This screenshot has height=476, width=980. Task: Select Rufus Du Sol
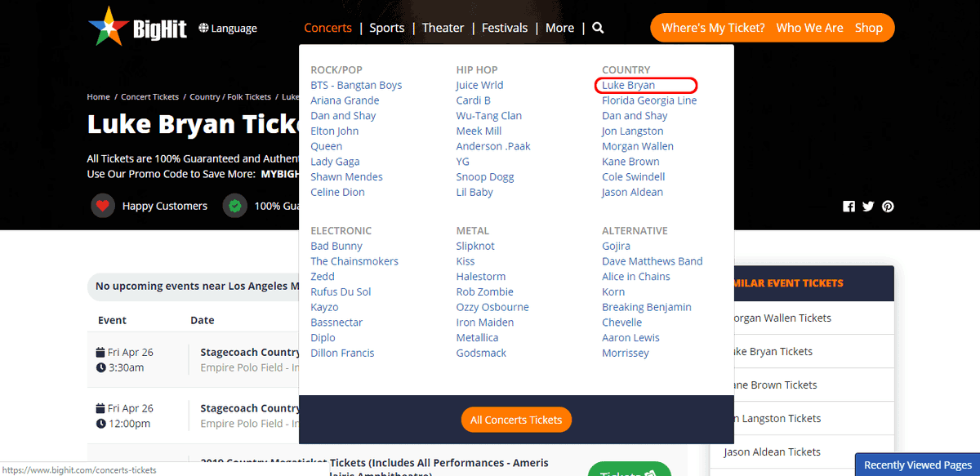341,291
